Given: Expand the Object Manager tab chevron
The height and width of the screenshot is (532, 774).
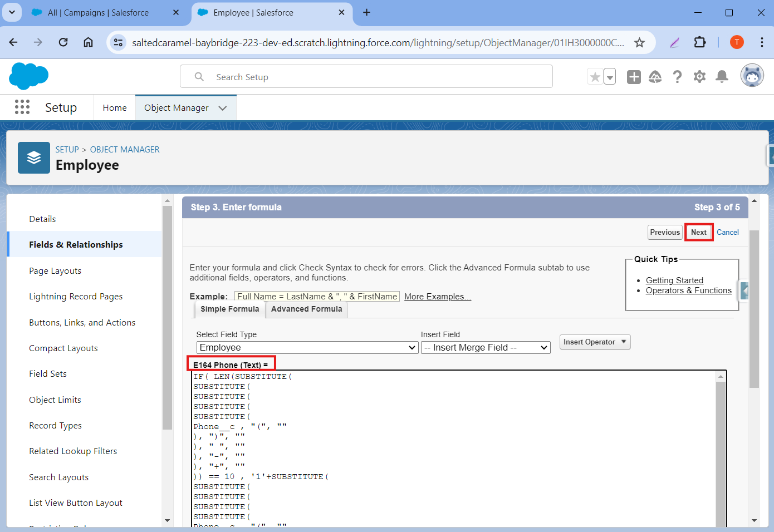Looking at the screenshot, I should pyautogui.click(x=223, y=108).
